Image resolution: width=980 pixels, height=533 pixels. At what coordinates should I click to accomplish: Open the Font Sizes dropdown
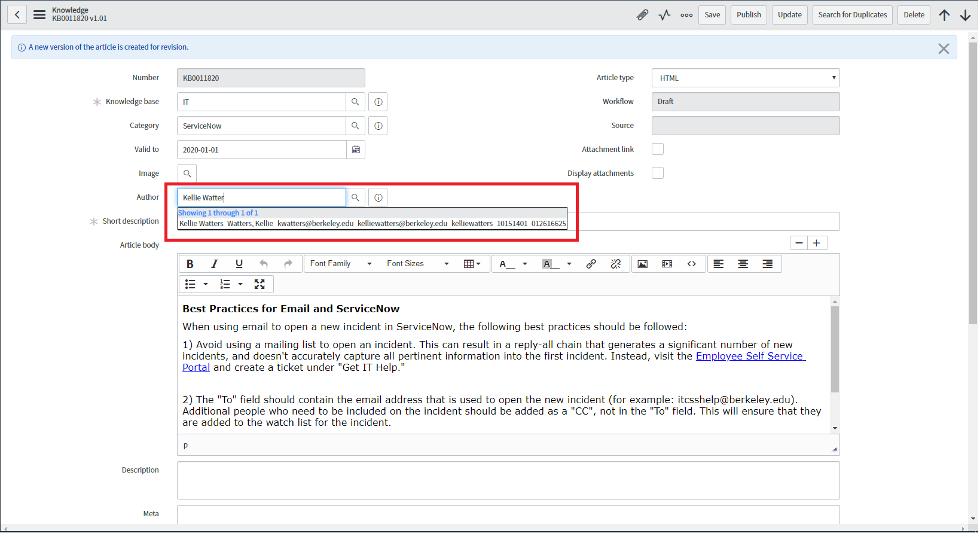(x=417, y=264)
